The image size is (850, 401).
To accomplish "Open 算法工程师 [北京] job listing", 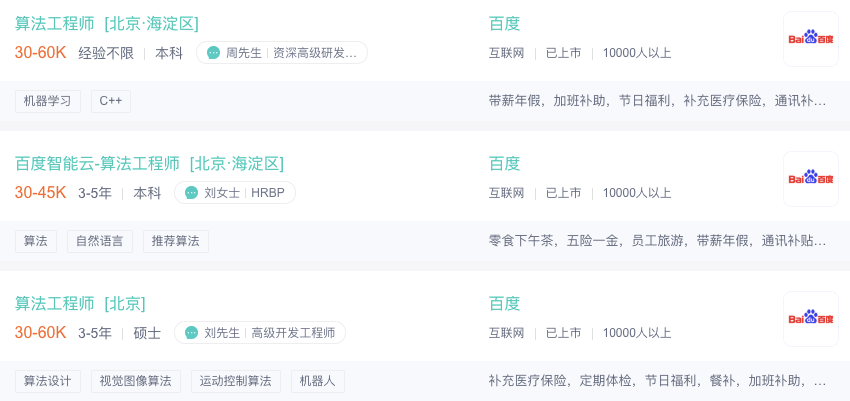I will [x=80, y=303].
